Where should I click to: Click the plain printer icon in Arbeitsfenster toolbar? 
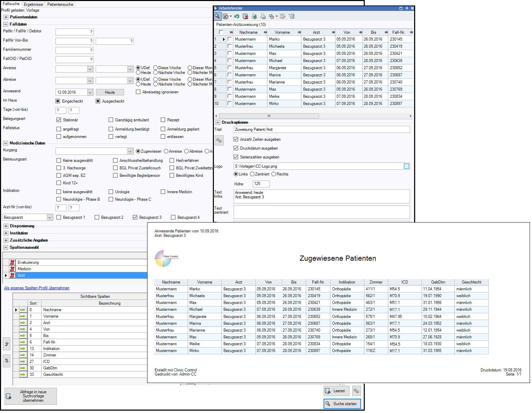(x=263, y=16)
